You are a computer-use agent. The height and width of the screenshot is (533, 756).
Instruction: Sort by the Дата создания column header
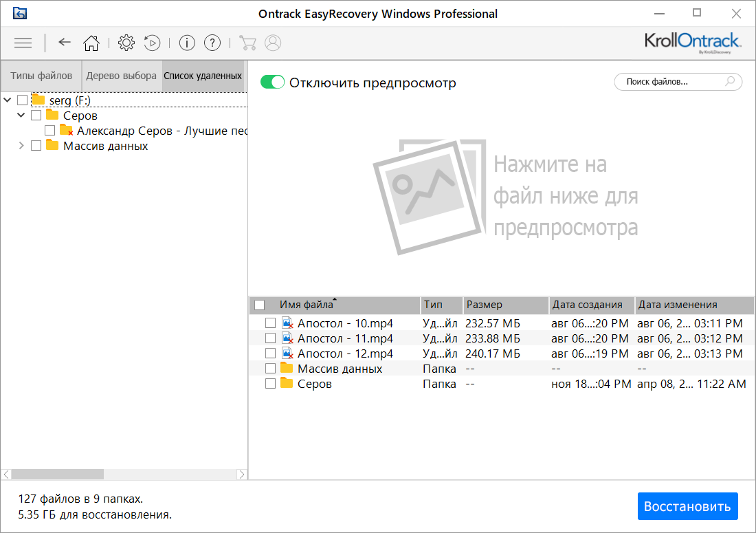[x=592, y=305]
